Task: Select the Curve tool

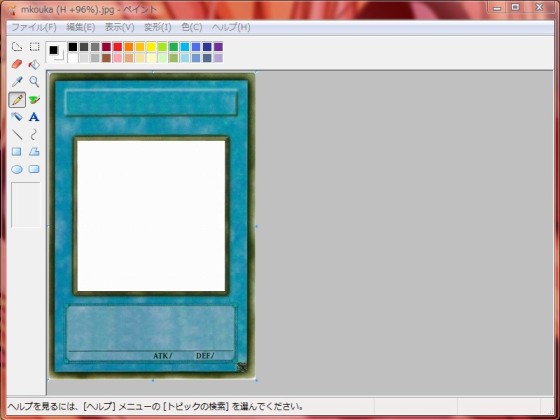Action: (x=34, y=134)
